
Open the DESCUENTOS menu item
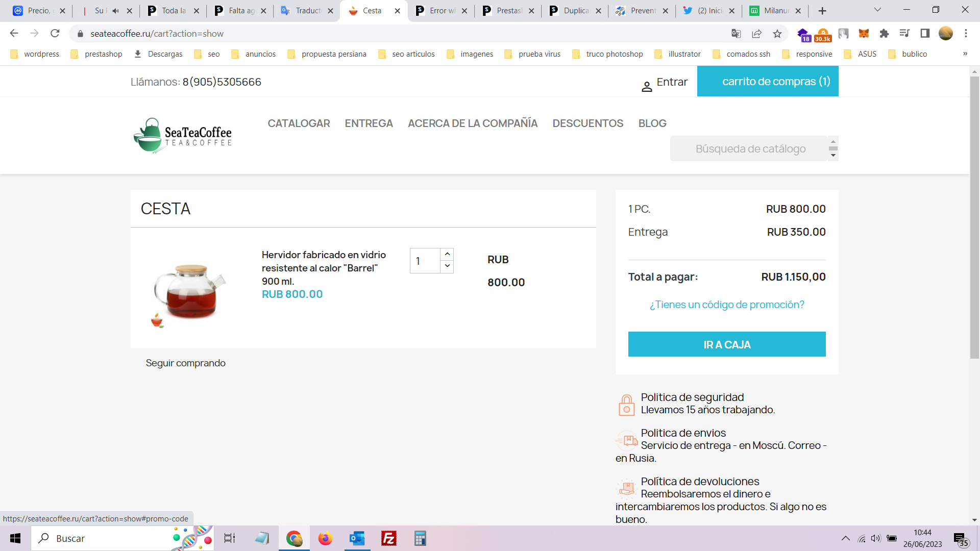pos(587,123)
